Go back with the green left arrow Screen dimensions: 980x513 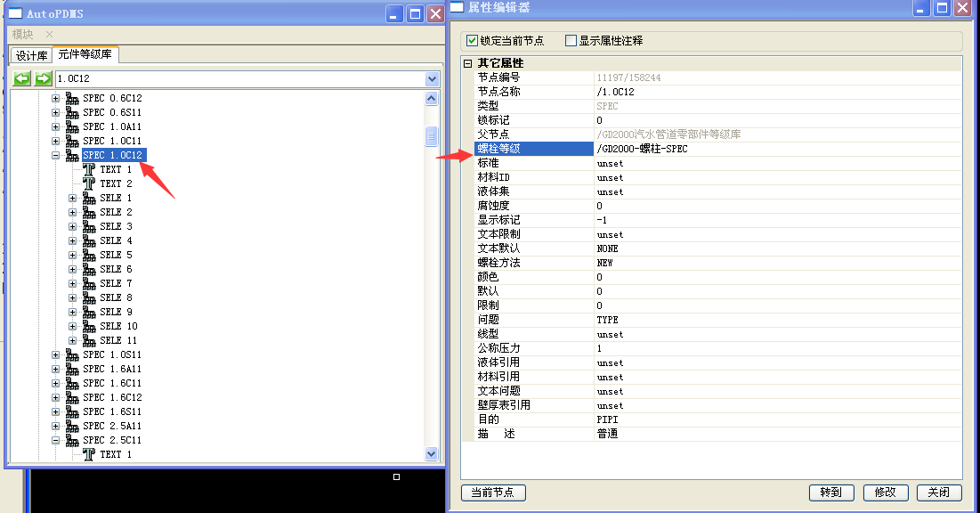(22, 78)
